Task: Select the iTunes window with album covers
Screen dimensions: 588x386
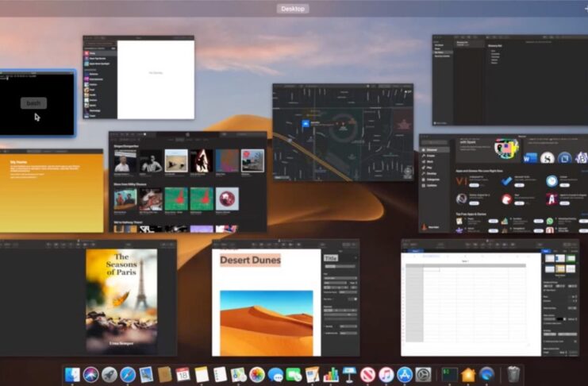Action: pyautogui.click(x=187, y=182)
